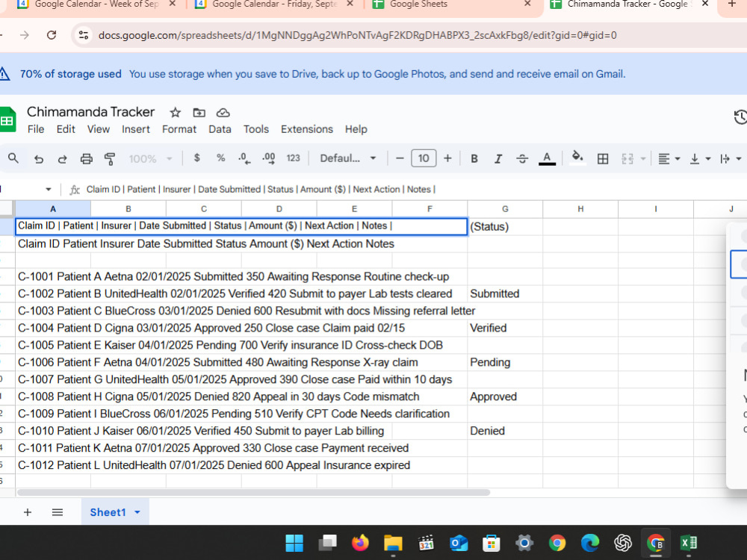Screen dimensions: 747x560
Task: Click the 70% of storage used link
Action: click(70, 74)
